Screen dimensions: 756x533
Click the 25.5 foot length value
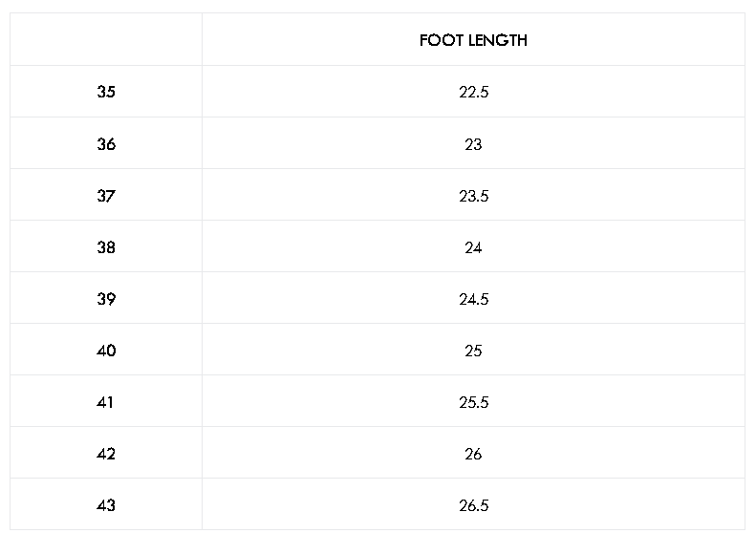tap(473, 401)
